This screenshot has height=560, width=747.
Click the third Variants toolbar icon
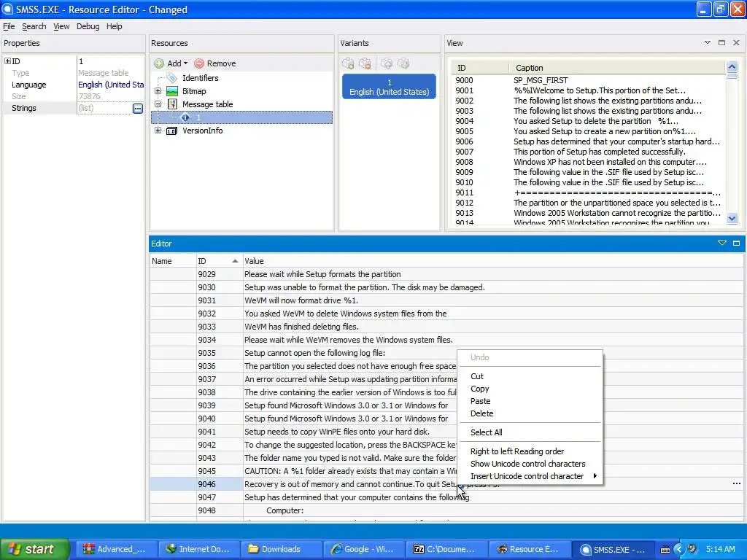[x=387, y=63]
